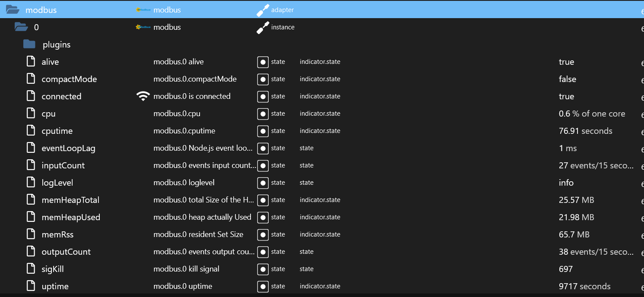The image size is (644, 297).
Task: Click the file icon beside sigKill
Action: pyautogui.click(x=31, y=269)
